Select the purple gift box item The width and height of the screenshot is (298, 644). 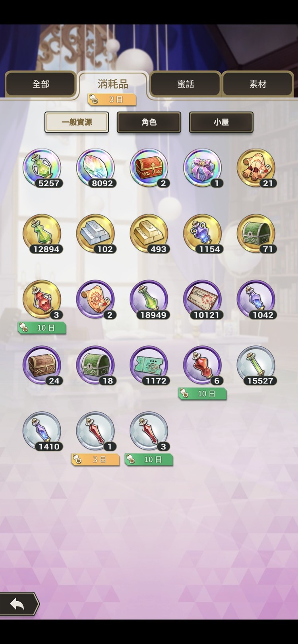coord(203,168)
